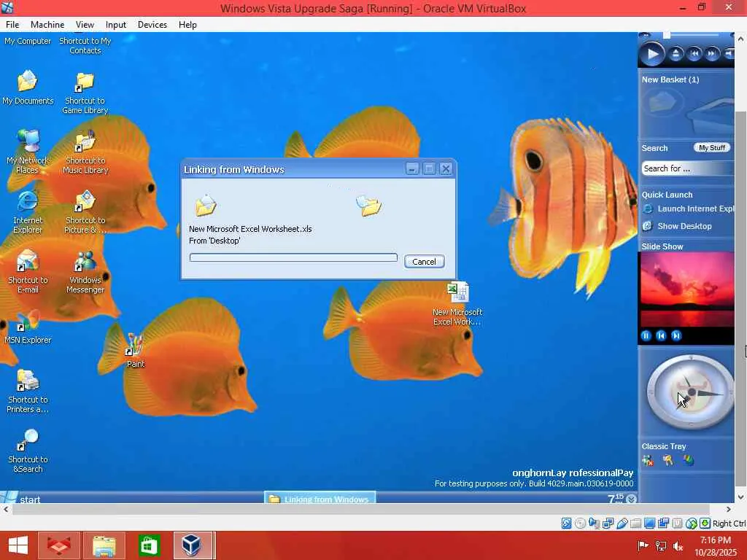Click the keys icon in Classic Tray
The height and width of the screenshot is (560, 747).
(x=668, y=461)
